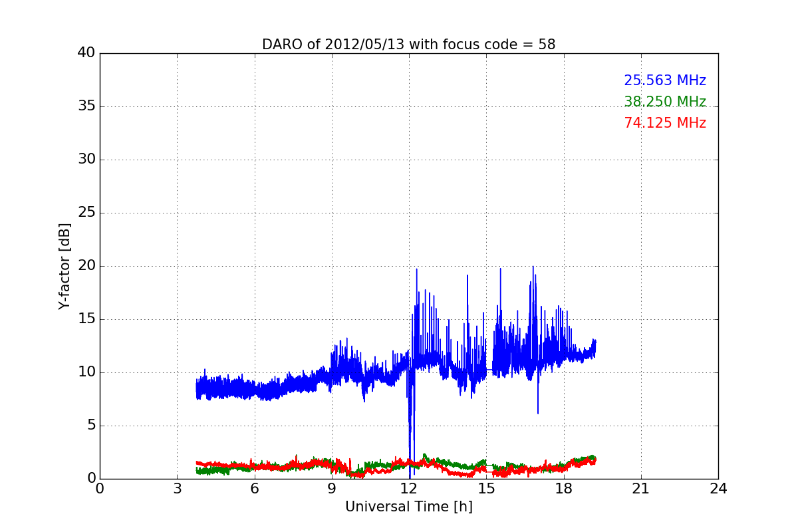Click y-axis tick label 35
This screenshot has width=798, height=532.
pos(86,106)
